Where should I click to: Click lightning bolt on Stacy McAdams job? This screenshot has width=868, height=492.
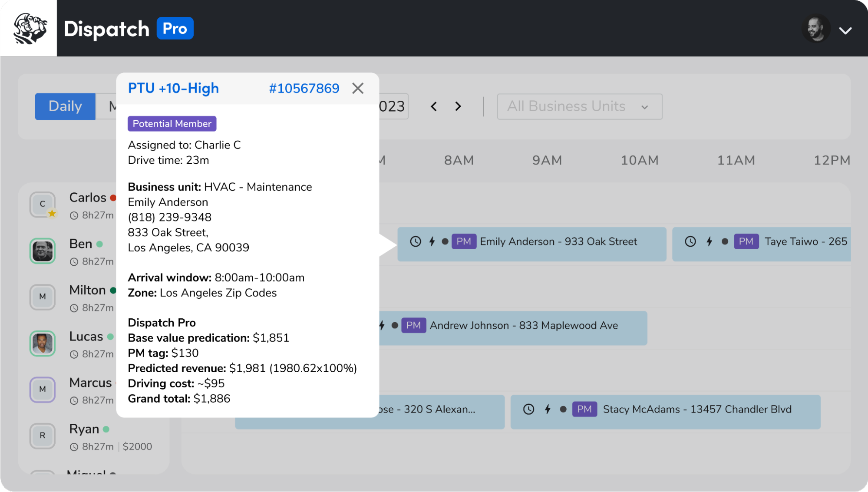point(548,409)
